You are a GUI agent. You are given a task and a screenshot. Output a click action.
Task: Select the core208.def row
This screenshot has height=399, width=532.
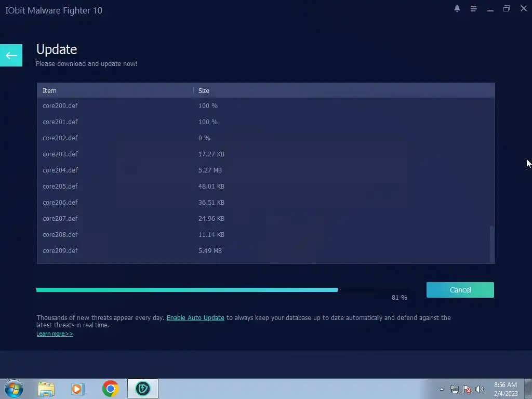(x=266, y=235)
